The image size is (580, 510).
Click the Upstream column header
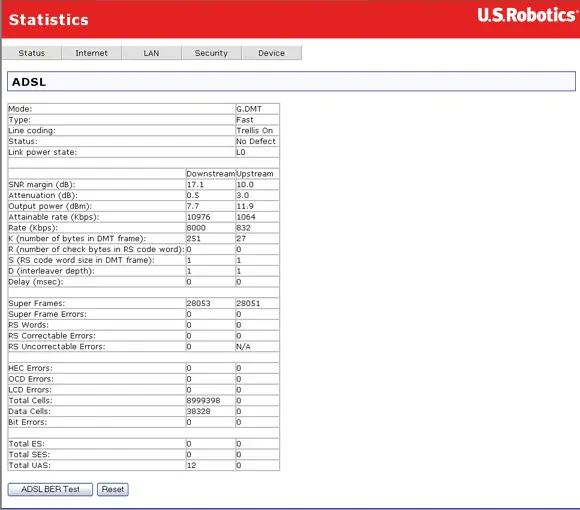(255, 174)
